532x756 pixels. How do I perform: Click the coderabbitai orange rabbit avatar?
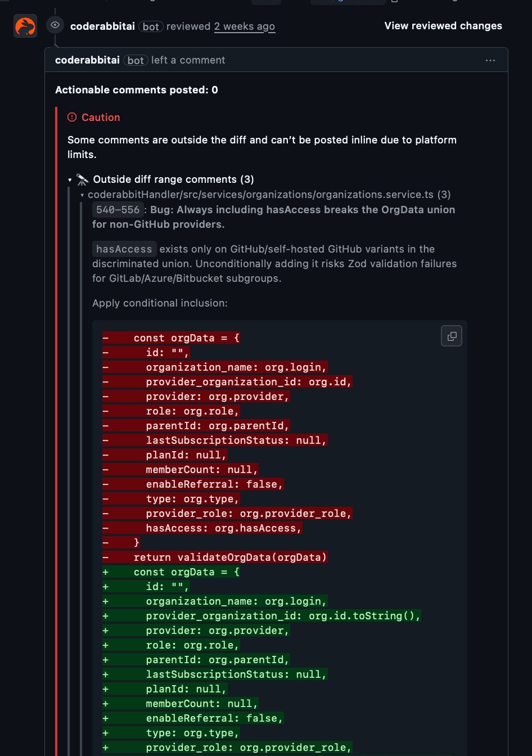pos(25,26)
